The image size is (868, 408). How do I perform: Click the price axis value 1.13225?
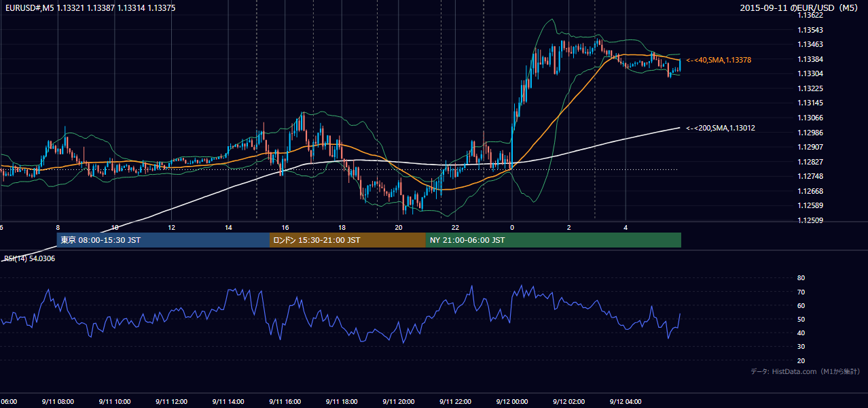click(811, 88)
